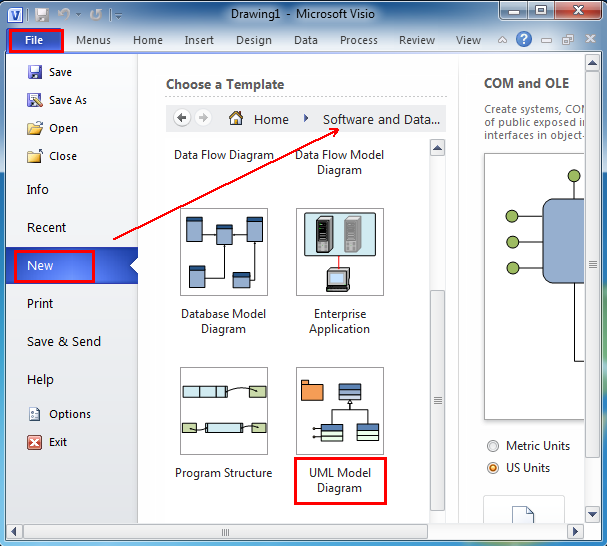Click Save As in backstage menu

57,100
